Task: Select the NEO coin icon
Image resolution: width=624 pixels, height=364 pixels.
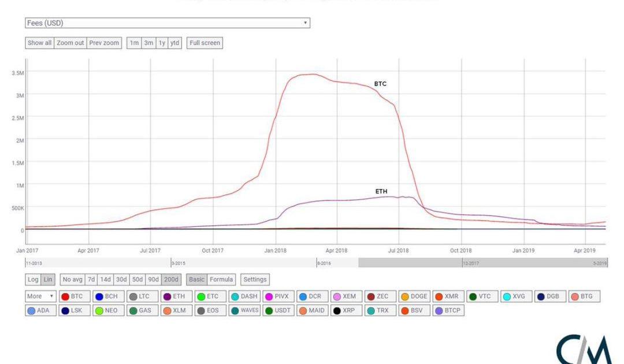Action: pyautogui.click(x=99, y=310)
